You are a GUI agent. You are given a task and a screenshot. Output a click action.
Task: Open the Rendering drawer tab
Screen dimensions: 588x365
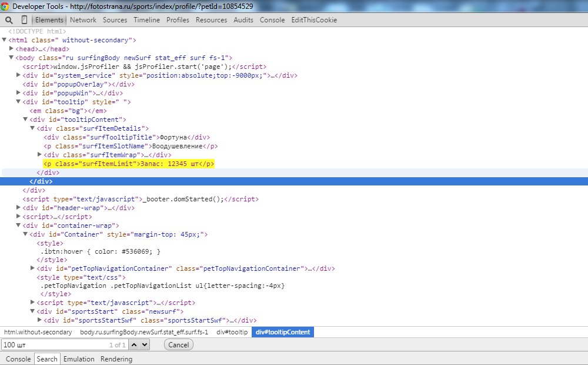pyautogui.click(x=116, y=359)
